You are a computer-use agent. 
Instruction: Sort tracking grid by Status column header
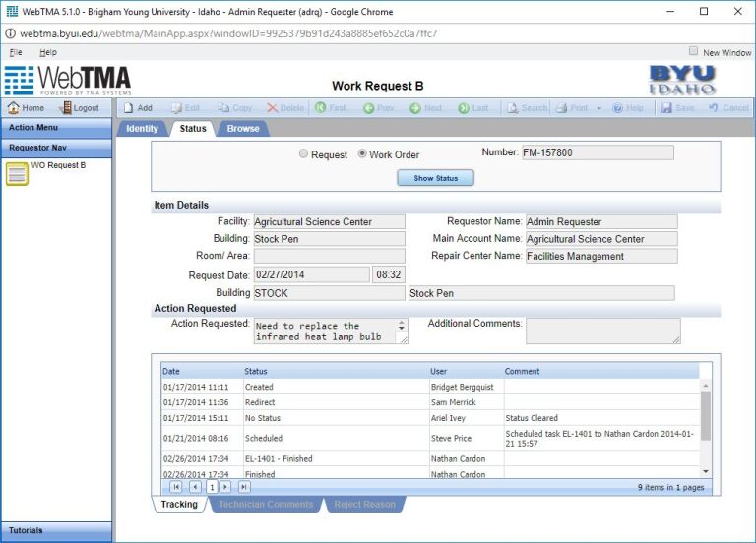(256, 371)
